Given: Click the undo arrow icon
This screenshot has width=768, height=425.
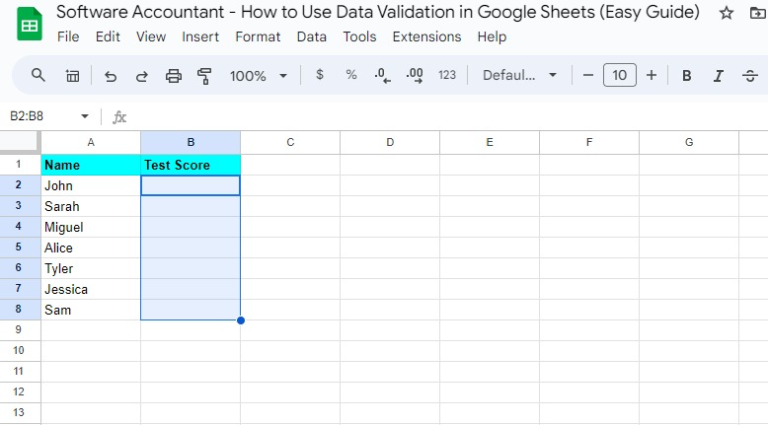Looking at the screenshot, I should [x=110, y=76].
